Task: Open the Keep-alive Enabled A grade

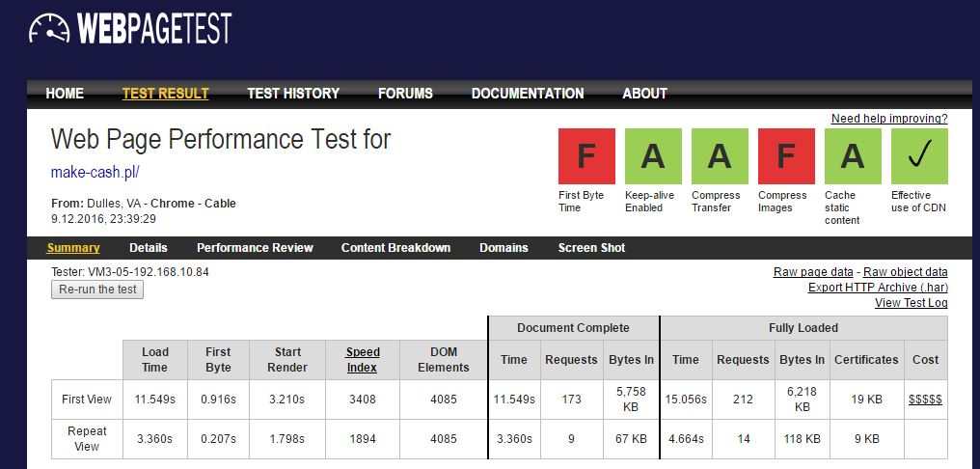Action: [653, 155]
